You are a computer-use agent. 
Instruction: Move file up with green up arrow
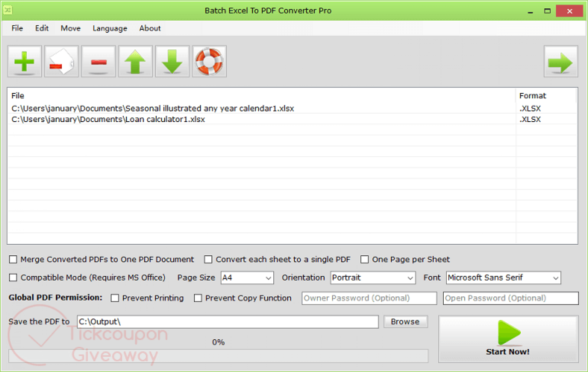(x=136, y=62)
